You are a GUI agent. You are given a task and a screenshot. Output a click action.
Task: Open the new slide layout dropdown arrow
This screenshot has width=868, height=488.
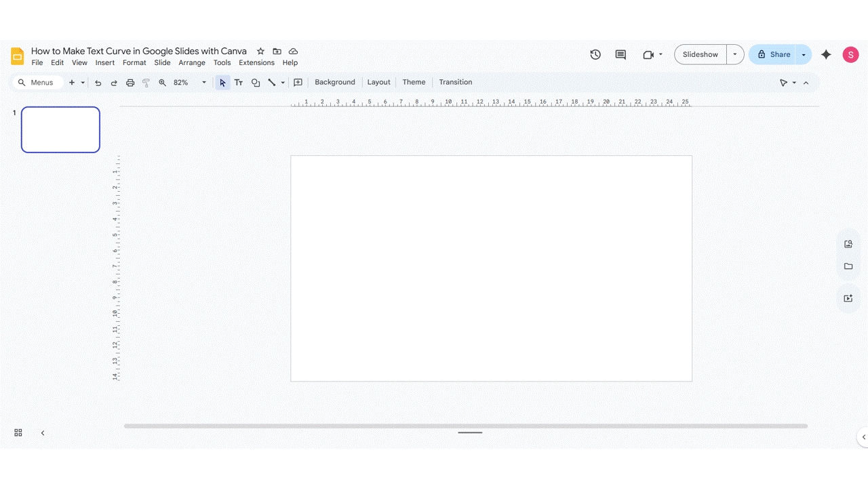click(83, 83)
